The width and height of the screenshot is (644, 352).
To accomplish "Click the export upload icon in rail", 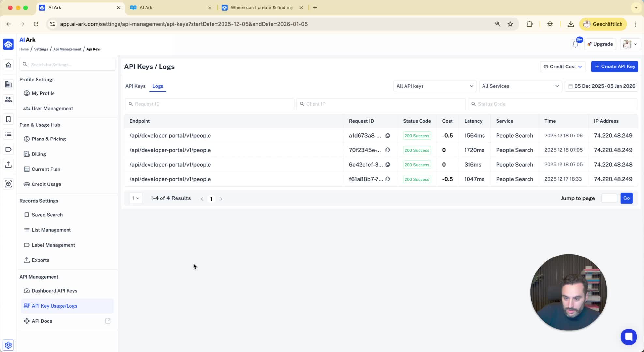I will (8, 165).
